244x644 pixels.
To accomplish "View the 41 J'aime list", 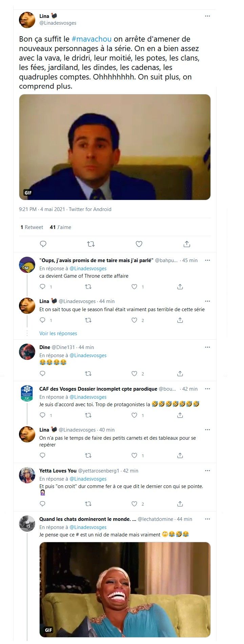I will click(x=60, y=227).
